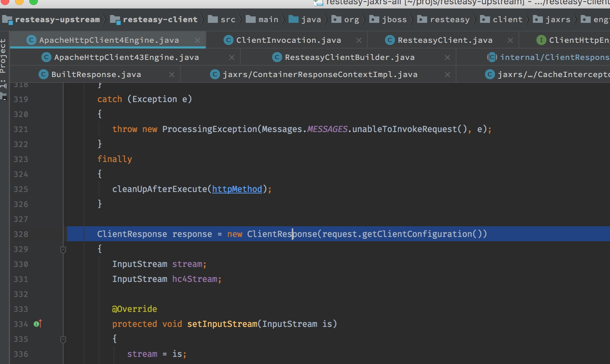Screen dimensions: 610x364
Task: Click blue source-root icon of java breadcrumb
Action: click(294, 19)
